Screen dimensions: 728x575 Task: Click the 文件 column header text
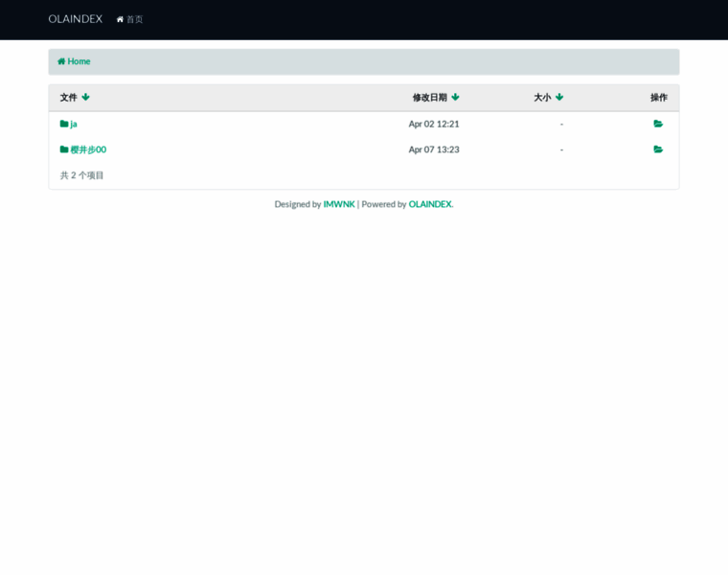[68, 98]
